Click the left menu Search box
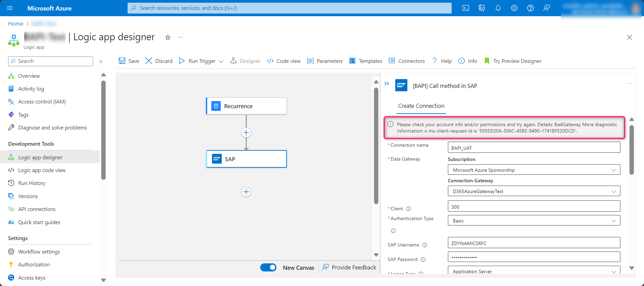The image size is (644, 286). (x=51, y=61)
